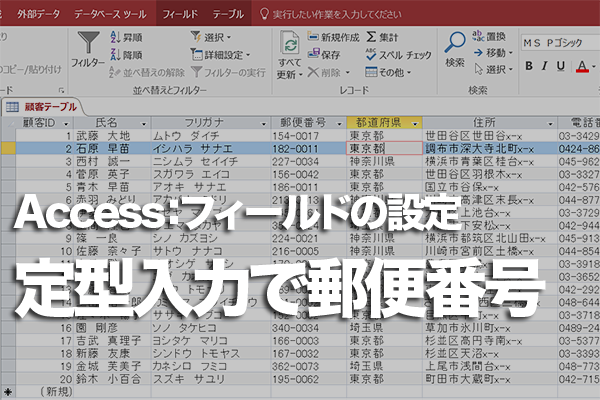Open the MS Pゴシック font box

pos(560,42)
